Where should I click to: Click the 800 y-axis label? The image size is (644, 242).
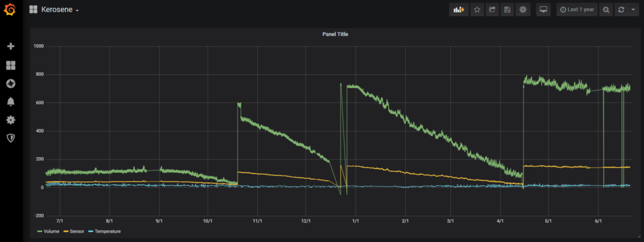40,75
